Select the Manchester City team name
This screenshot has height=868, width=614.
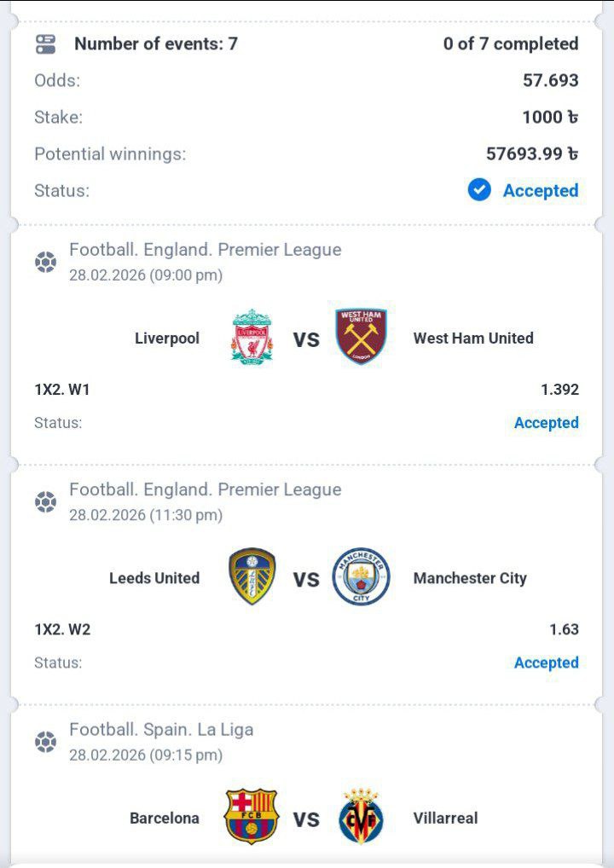pyautogui.click(x=470, y=578)
